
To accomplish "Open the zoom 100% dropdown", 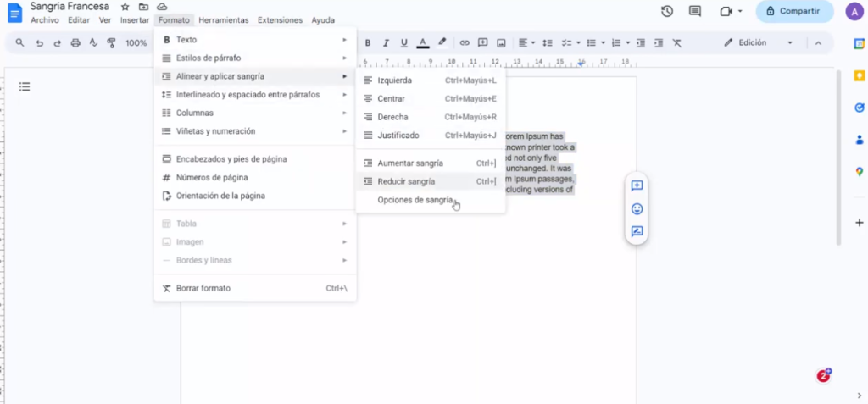I will tap(136, 42).
